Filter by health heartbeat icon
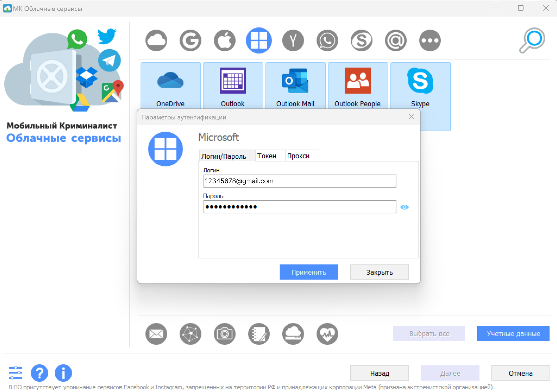The height and width of the screenshot is (392, 557). coord(327,334)
